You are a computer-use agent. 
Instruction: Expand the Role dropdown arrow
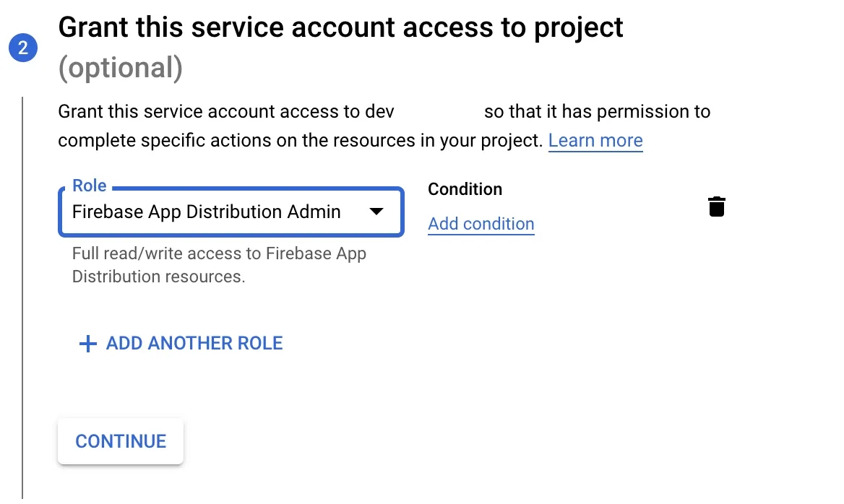(376, 212)
